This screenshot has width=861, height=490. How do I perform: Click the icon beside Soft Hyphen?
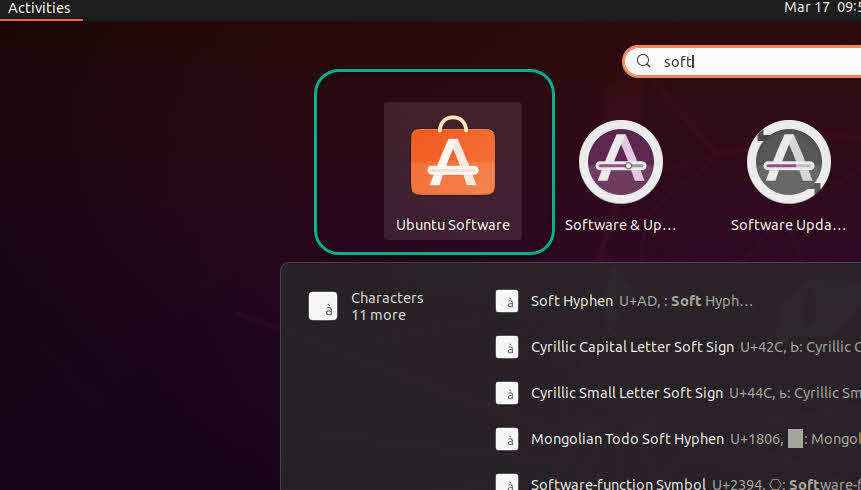click(x=507, y=301)
